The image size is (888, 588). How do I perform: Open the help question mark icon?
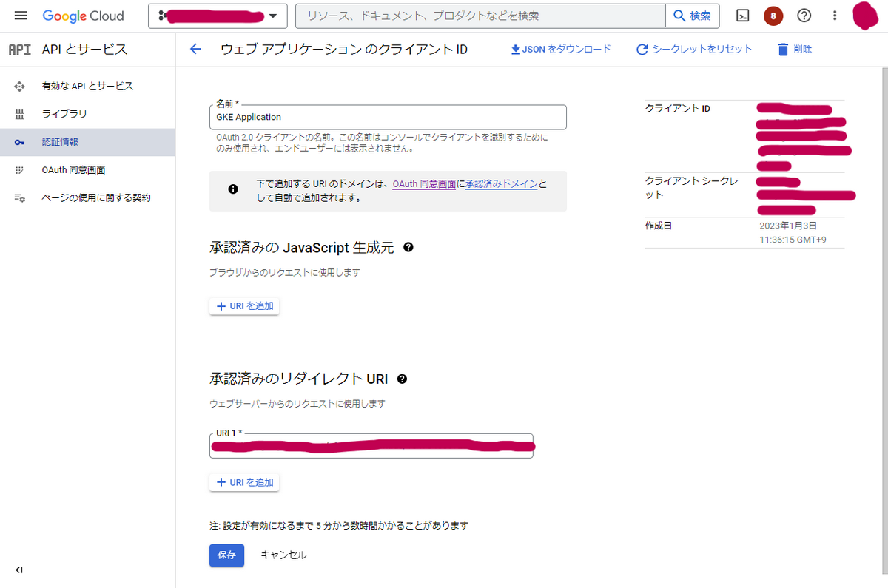pyautogui.click(x=804, y=16)
